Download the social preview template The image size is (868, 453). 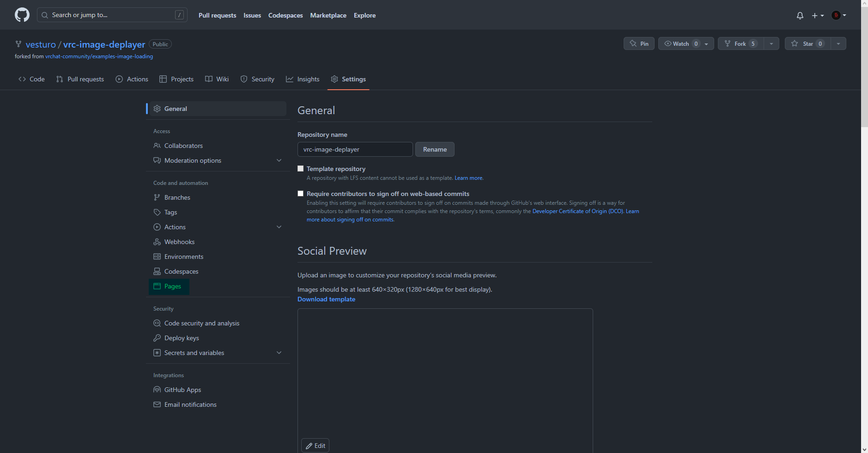[326, 299]
